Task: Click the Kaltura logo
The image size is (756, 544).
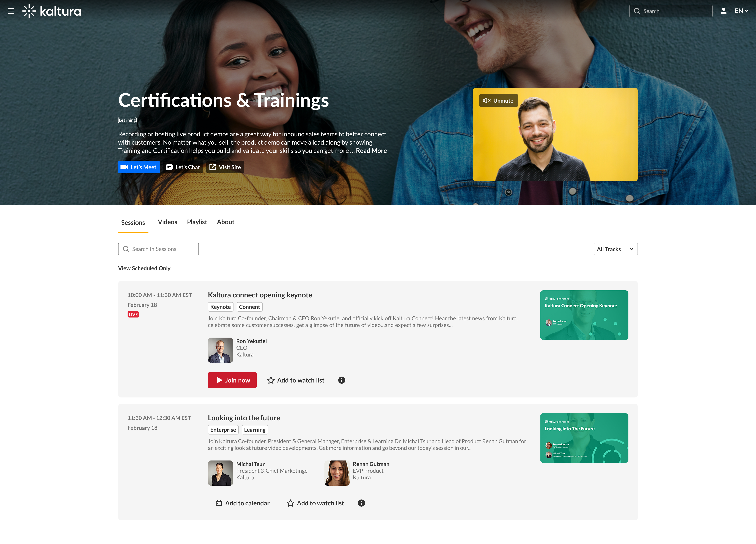Action: [52, 11]
